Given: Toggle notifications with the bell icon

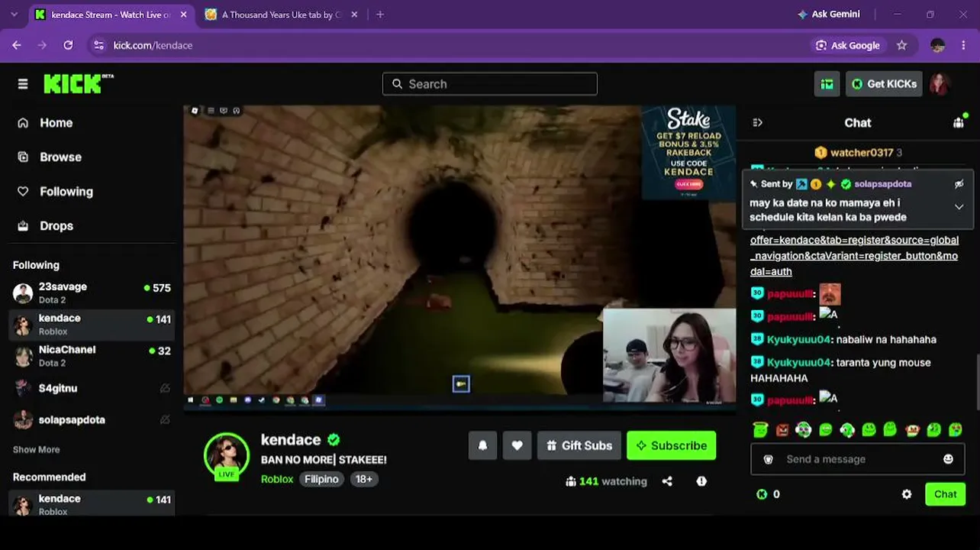Looking at the screenshot, I should 482,445.
